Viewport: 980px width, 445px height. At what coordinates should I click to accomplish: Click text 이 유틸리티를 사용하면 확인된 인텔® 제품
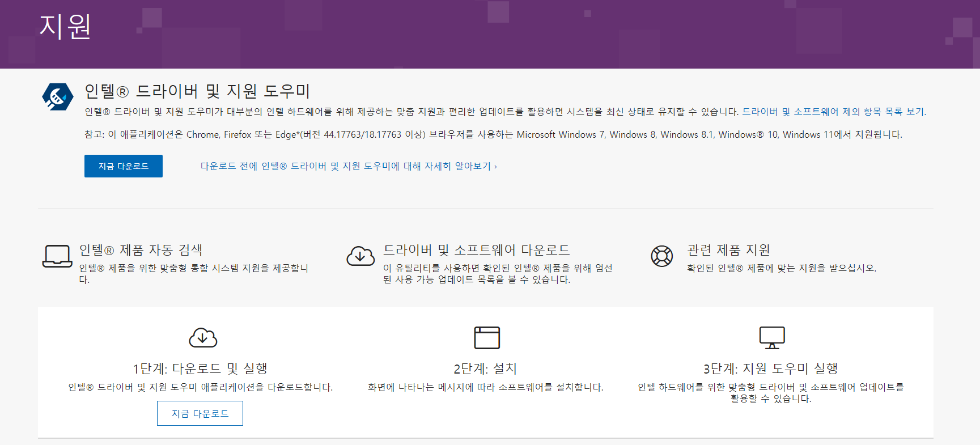(498, 273)
